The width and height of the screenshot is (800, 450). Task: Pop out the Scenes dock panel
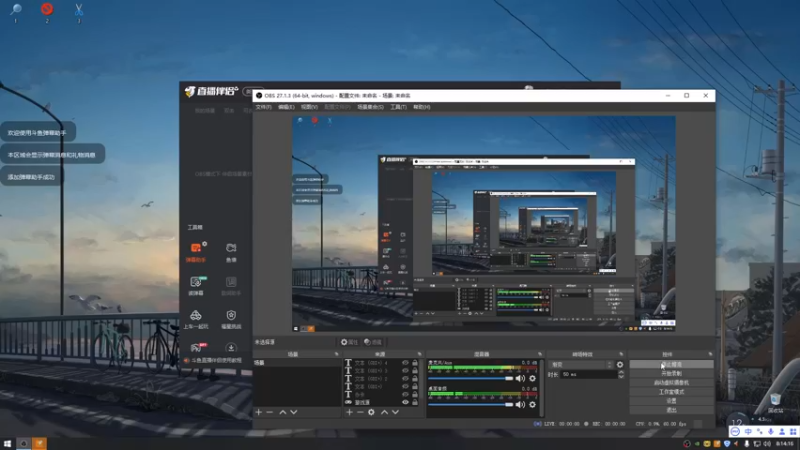coord(336,354)
